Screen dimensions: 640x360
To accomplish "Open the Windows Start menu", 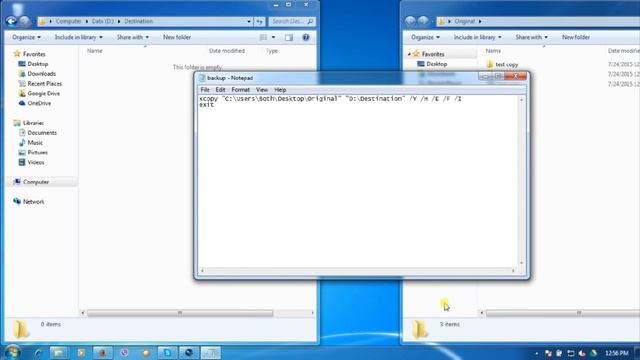I will pos(13,352).
